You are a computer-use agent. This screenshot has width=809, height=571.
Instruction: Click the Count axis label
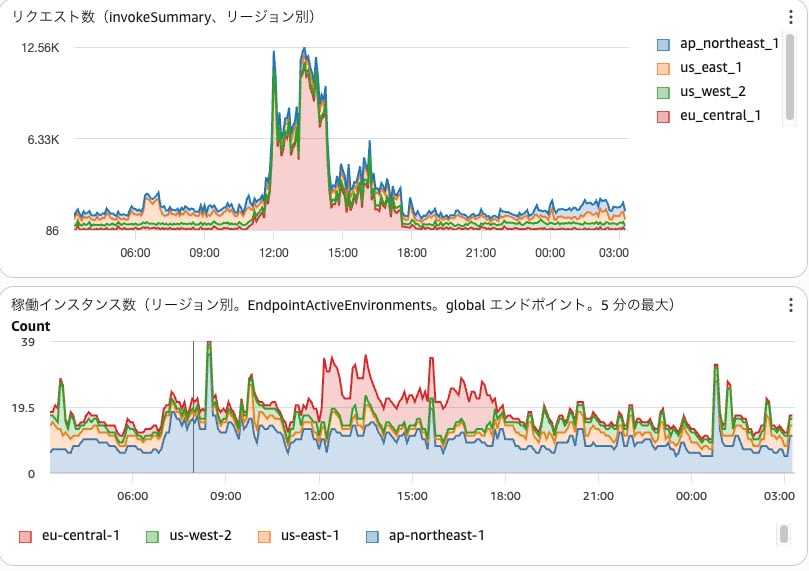tap(30, 326)
